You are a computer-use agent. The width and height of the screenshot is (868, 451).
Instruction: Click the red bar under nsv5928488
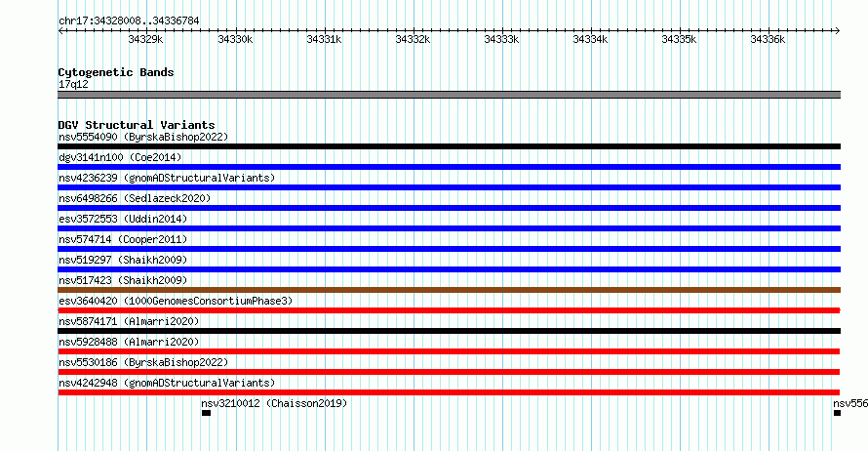coord(449,351)
